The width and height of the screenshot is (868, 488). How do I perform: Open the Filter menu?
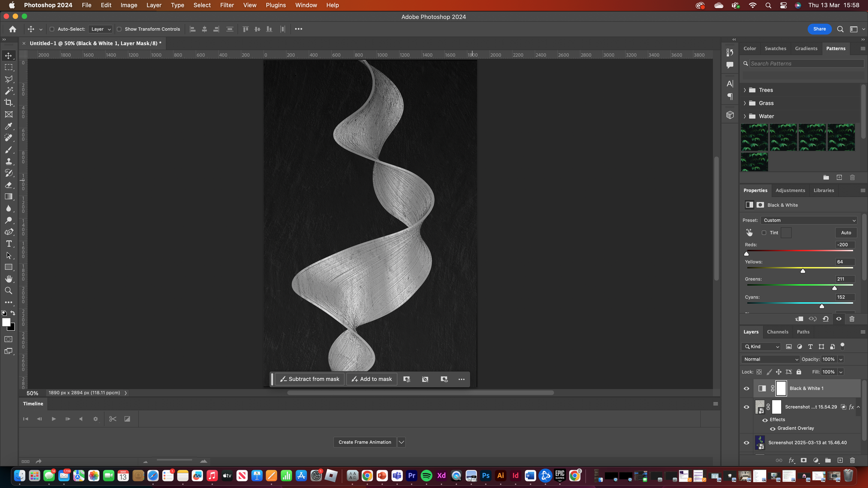pos(227,5)
